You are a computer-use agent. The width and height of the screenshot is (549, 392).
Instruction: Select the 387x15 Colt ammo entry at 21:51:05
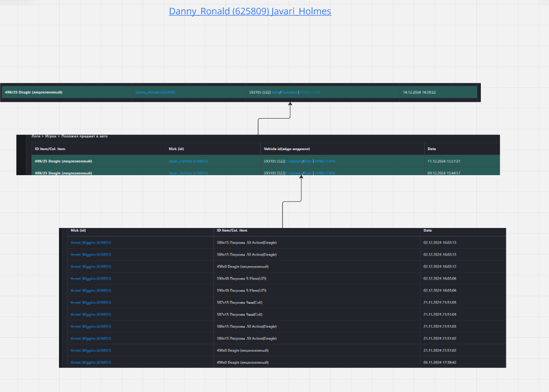click(240, 303)
